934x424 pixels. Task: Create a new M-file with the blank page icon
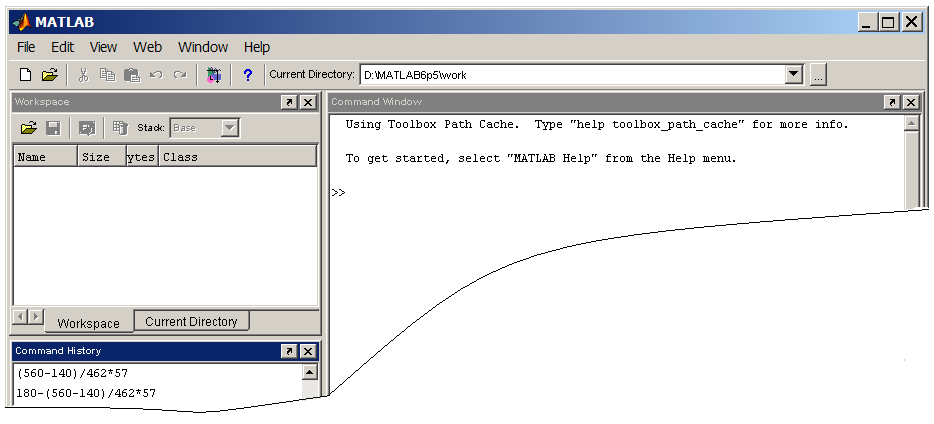click(x=25, y=75)
